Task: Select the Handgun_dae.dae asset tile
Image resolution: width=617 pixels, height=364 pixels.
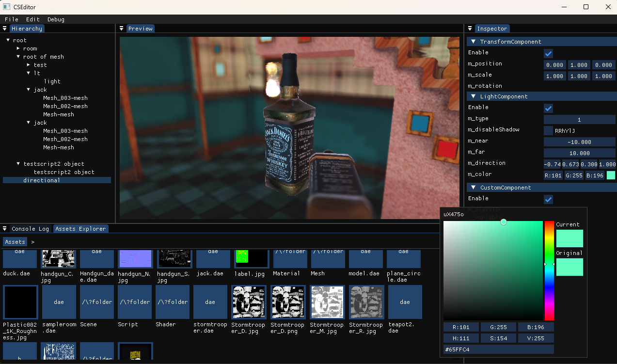Action: tap(96, 259)
